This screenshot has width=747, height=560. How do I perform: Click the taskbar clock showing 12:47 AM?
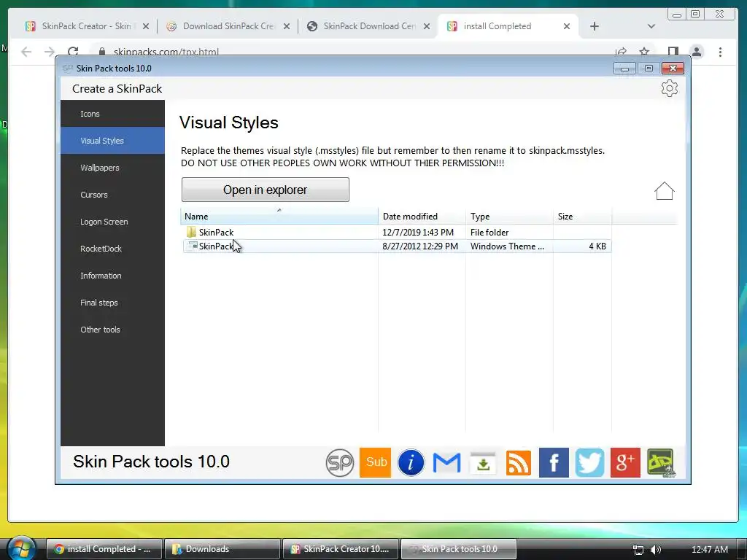tap(709, 550)
